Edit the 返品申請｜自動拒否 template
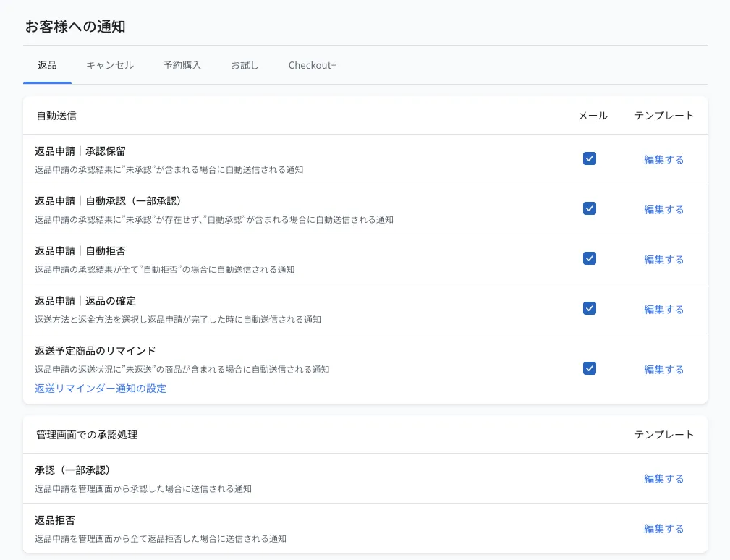The width and height of the screenshot is (730, 560). (x=663, y=259)
